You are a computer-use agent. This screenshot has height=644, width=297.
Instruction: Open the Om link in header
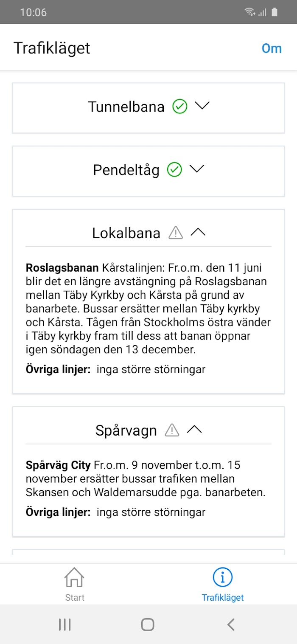point(272,48)
